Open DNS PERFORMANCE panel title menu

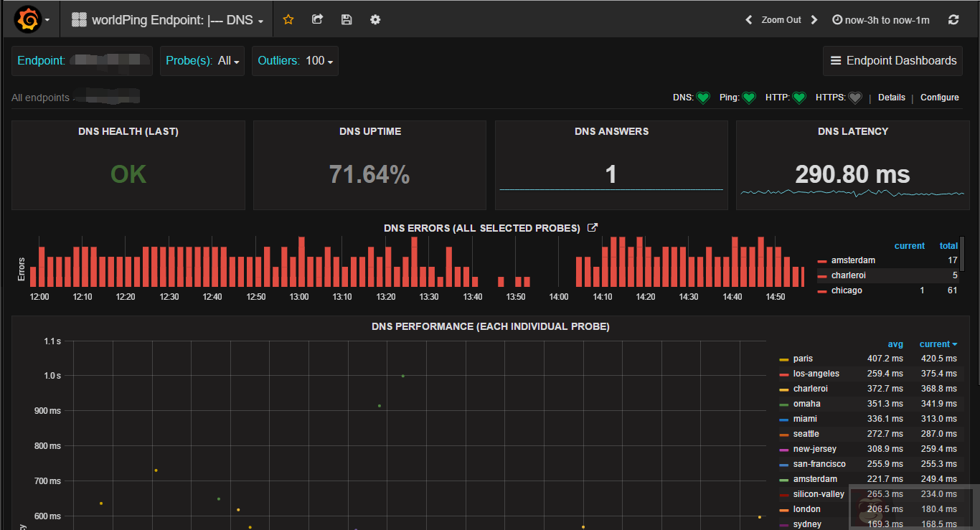point(491,326)
